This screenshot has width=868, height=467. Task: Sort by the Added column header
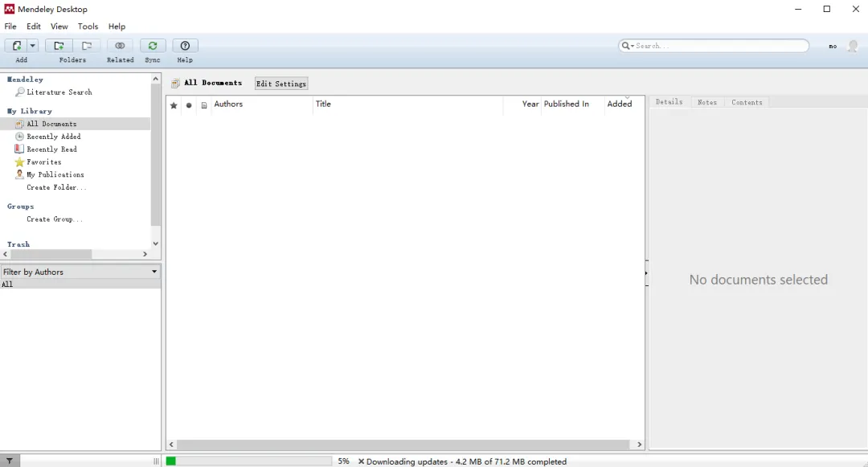tap(620, 104)
